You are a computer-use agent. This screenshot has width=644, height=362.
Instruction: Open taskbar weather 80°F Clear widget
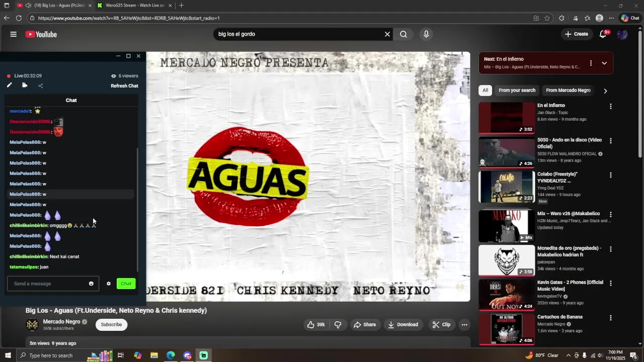(x=542, y=355)
